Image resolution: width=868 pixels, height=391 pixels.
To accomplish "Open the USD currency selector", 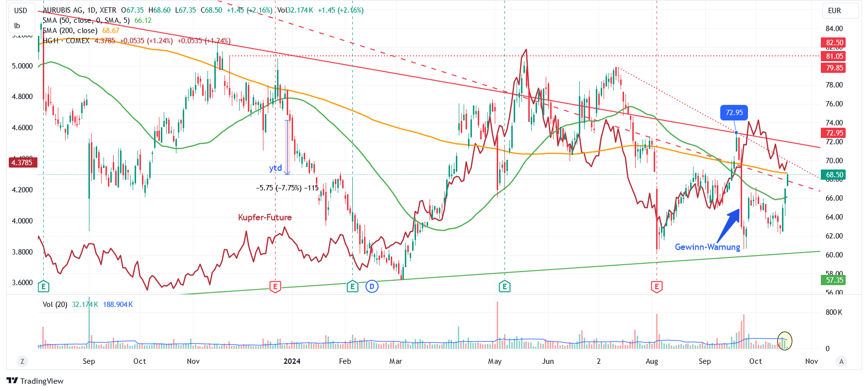I will (x=20, y=11).
